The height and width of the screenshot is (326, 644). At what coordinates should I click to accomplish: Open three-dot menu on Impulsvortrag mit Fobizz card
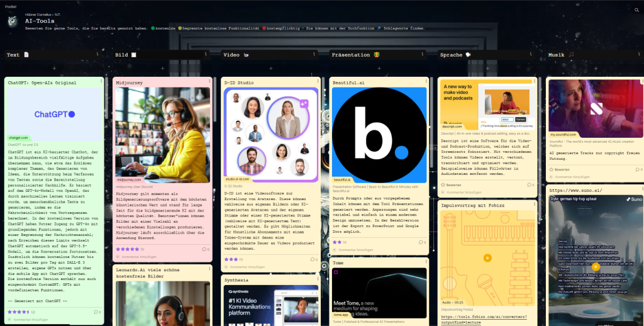(x=535, y=205)
